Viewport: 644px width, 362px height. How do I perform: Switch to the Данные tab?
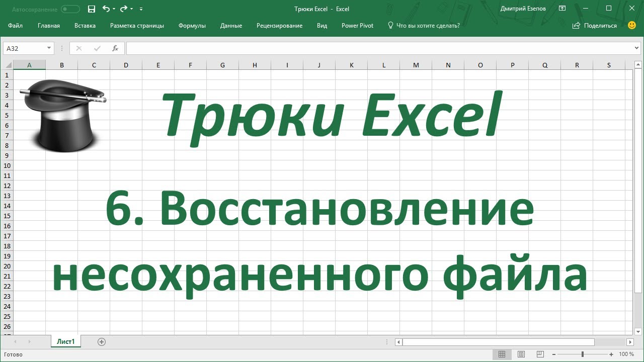pyautogui.click(x=231, y=26)
